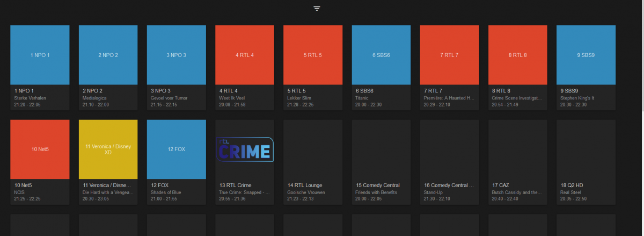Image resolution: width=644 pixels, height=236 pixels.
Task: Open the filter icon at top
Action: coord(317,9)
